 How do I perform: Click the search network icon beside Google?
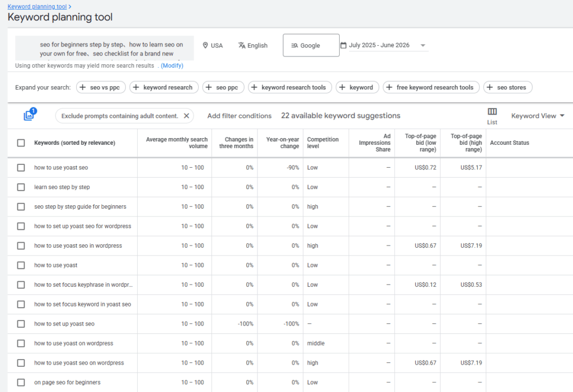[294, 45]
